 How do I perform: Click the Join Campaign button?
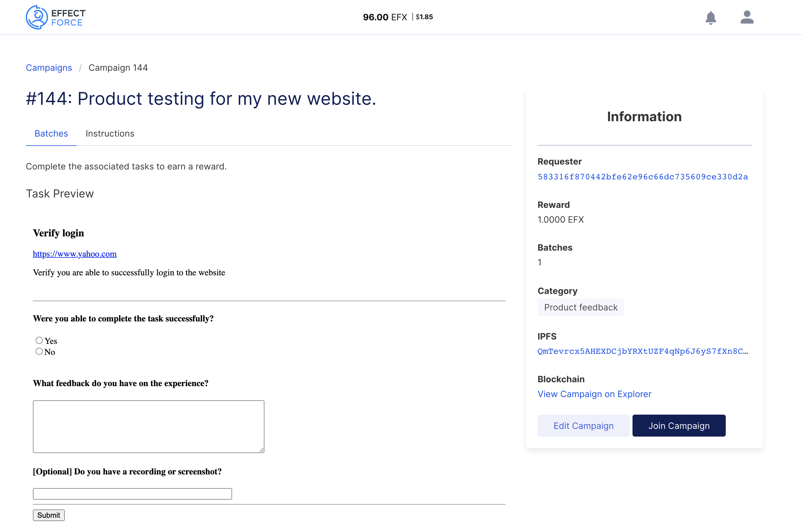point(679,426)
